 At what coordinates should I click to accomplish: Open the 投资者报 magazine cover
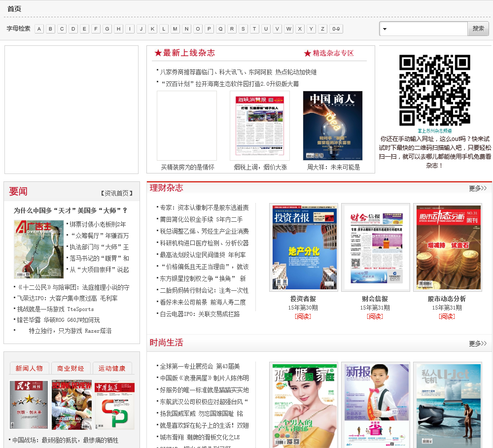[303, 247]
